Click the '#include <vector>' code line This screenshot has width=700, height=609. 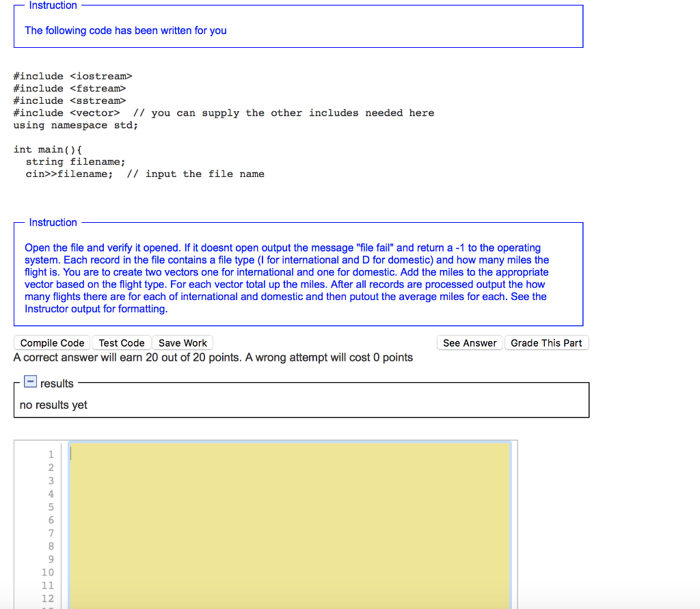(x=66, y=113)
